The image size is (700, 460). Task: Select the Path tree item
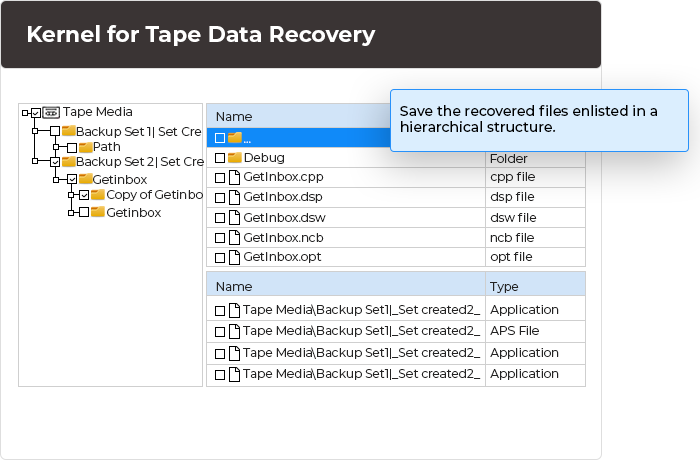tap(107, 147)
